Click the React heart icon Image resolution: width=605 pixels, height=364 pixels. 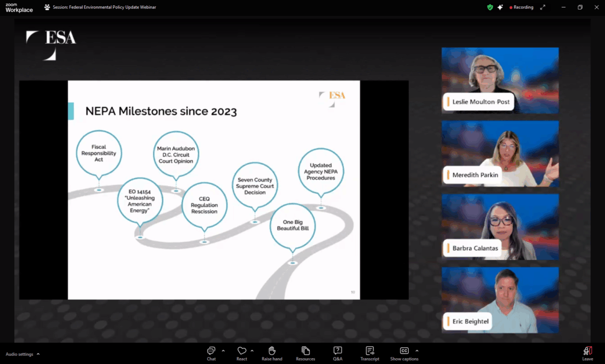tap(242, 351)
